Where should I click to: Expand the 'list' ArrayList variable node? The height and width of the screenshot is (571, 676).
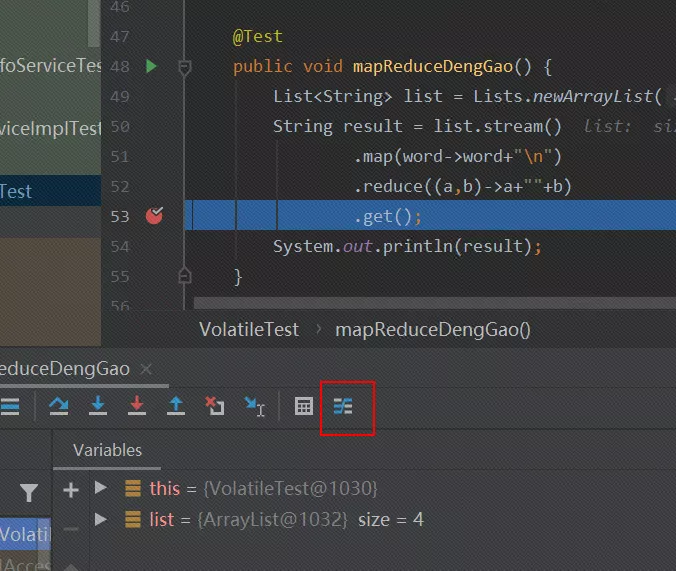pyautogui.click(x=100, y=519)
